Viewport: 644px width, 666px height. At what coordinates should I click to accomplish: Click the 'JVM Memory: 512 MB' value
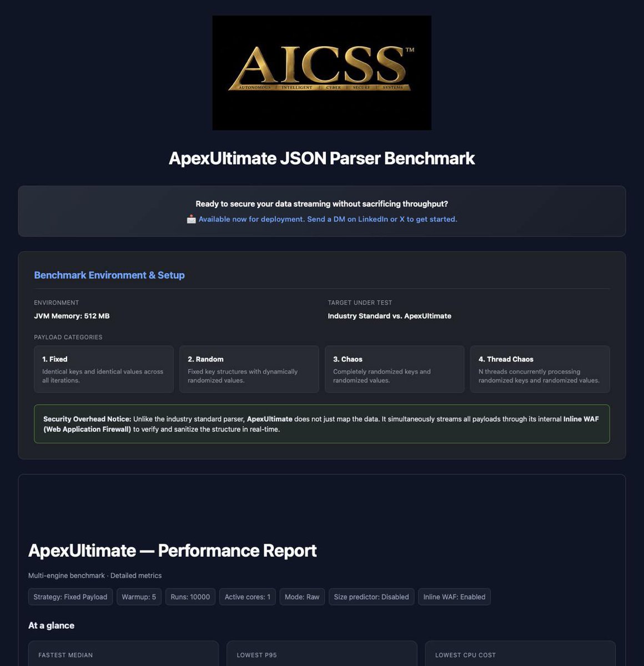pos(72,316)
